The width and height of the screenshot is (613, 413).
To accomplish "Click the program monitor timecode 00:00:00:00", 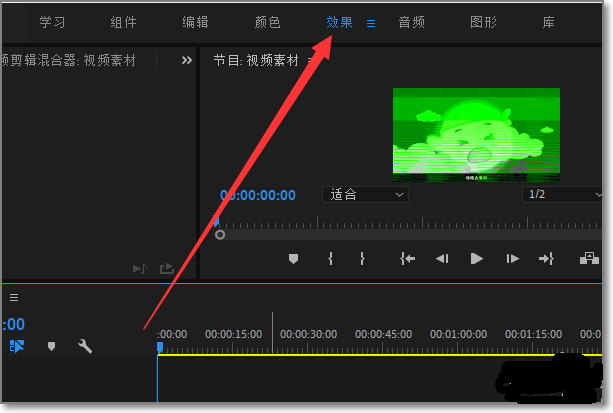I will (x=258, y=195).
